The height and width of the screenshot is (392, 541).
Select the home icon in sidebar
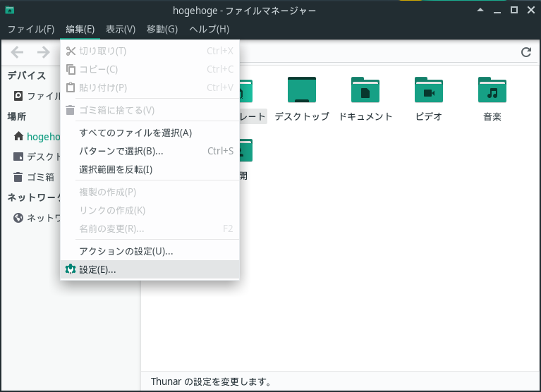[x=18, y=136]
